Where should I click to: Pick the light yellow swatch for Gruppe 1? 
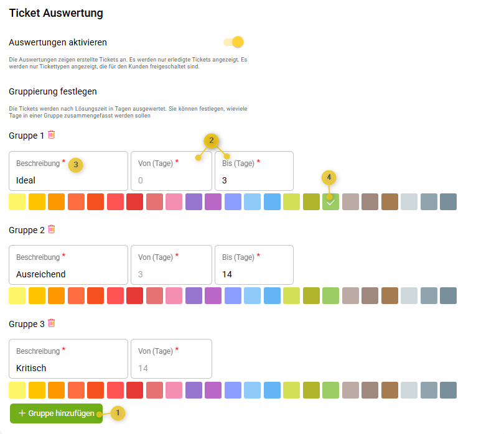pos(17,201)
